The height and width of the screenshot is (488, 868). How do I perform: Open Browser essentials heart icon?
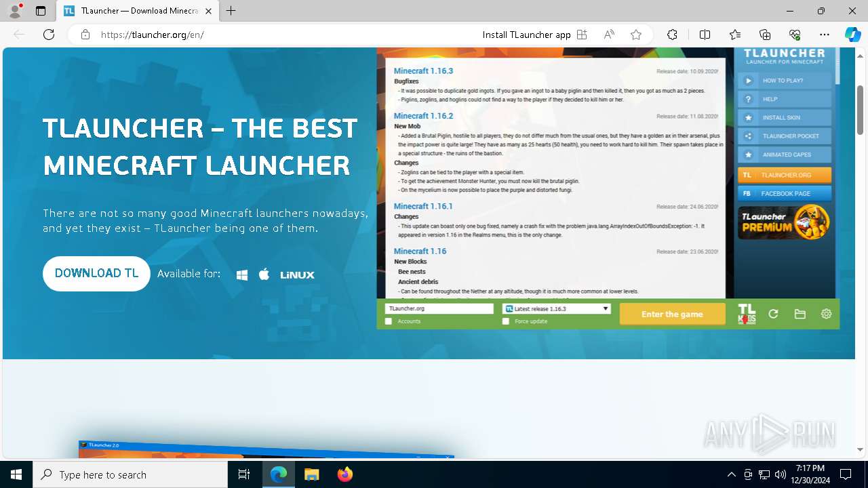pyautogui.click(x=795, y=35)
